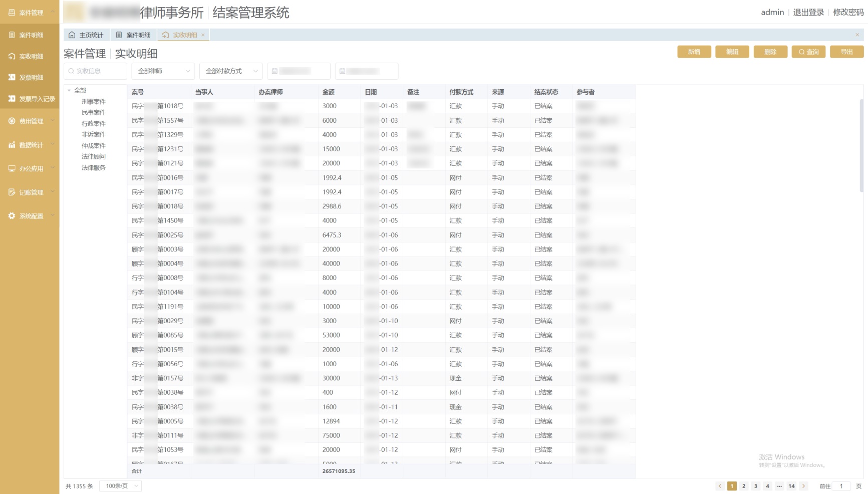Jump to page 14
868x494 pixels.
point(791,486)
